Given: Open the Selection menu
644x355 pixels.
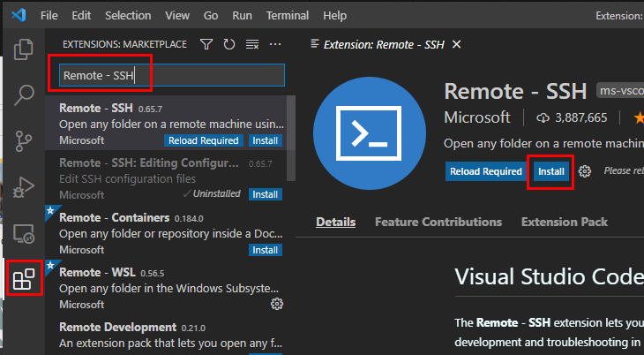Looking at the screenshot, I should (128, 16).
